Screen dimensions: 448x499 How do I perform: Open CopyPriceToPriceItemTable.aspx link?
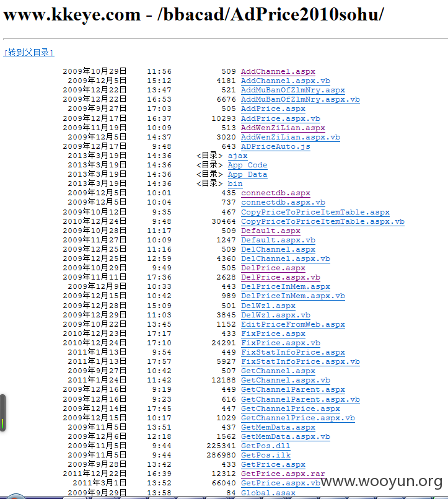pos(315,212)
